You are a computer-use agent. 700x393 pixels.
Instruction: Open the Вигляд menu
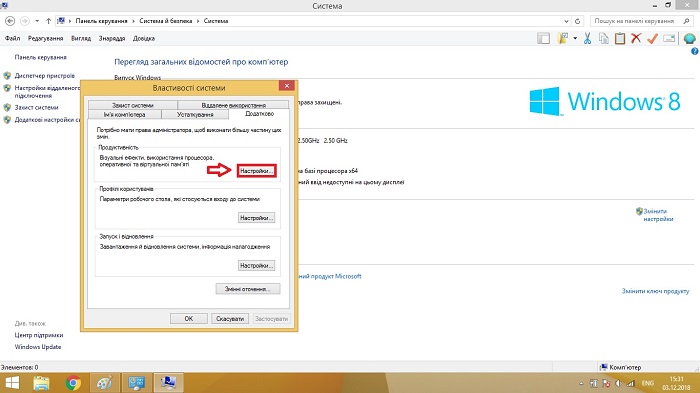[81, 38]
